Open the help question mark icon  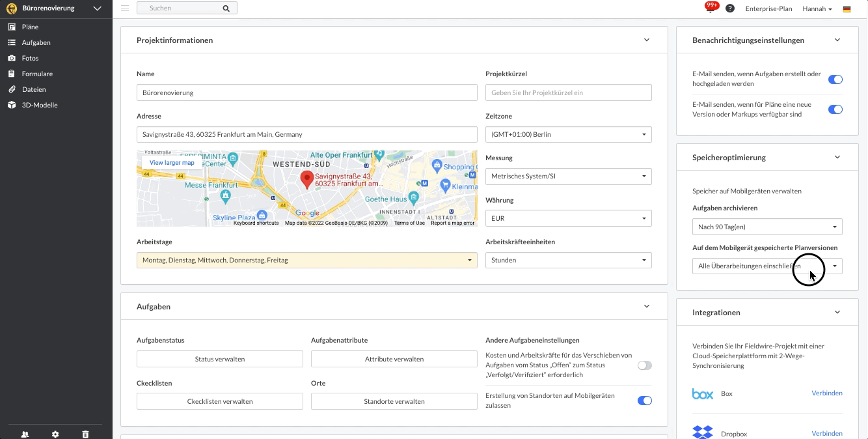click(730, 8)
